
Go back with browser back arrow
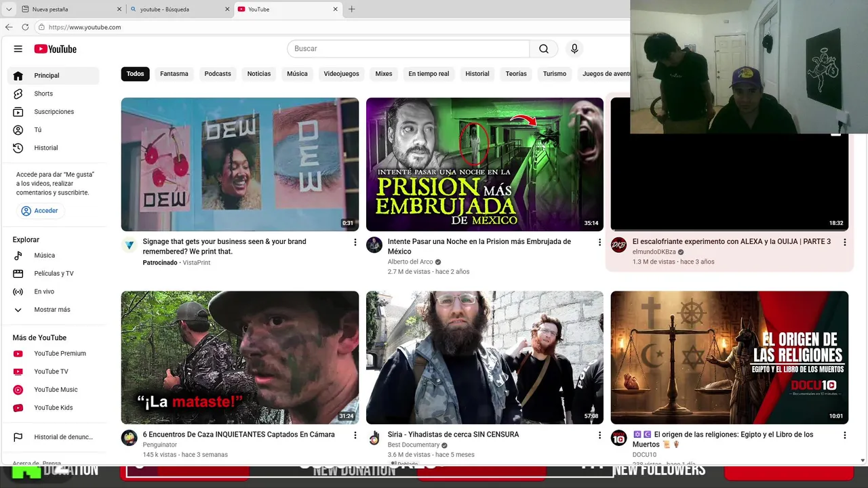(x=9, y=27)
